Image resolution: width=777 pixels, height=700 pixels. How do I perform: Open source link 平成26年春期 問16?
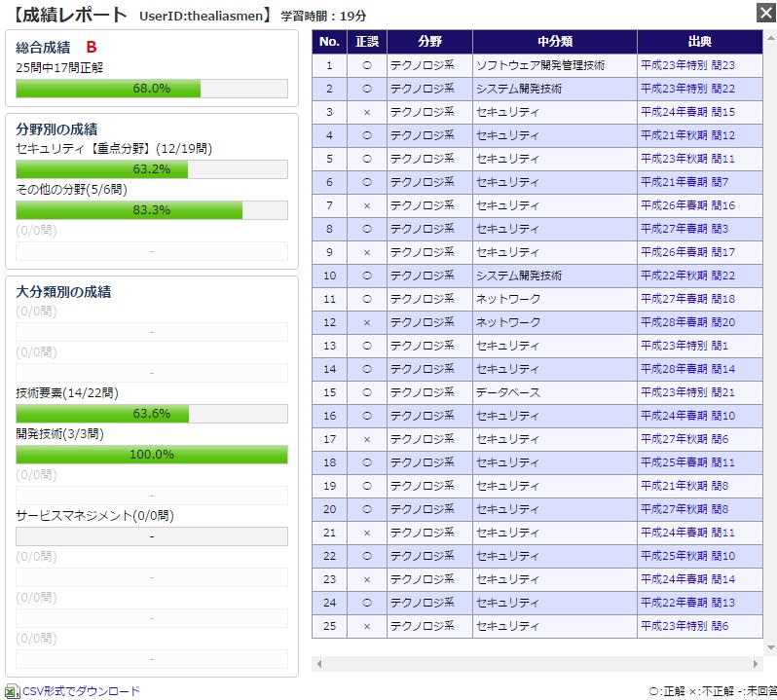687,205
